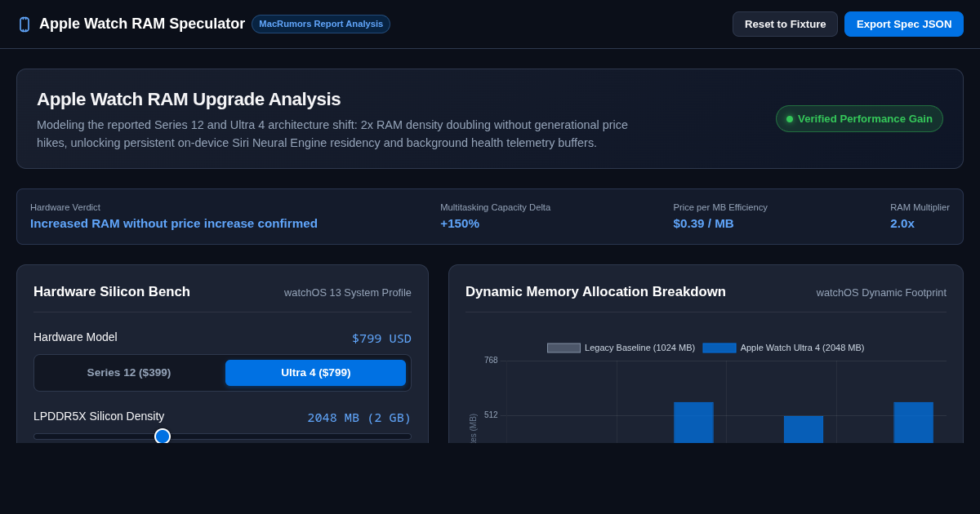Select the Series 12 ($399) model
Image resolution: width=980 pixels, height=514 pixels.
click(129, 373)
